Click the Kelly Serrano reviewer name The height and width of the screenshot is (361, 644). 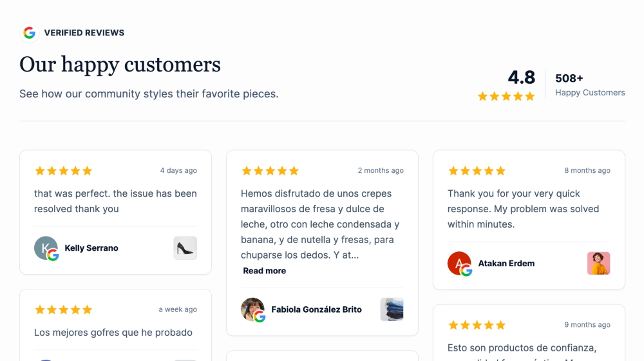pyautogui.click(x=91, y=248)
